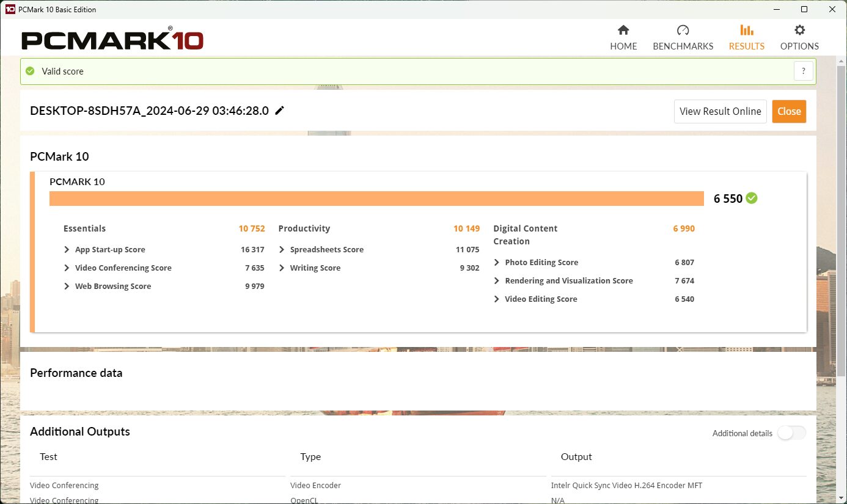Click the Web Browsing value 9 979
The image size is (847, 504).
pyautogui.click(x=254, y=286)
